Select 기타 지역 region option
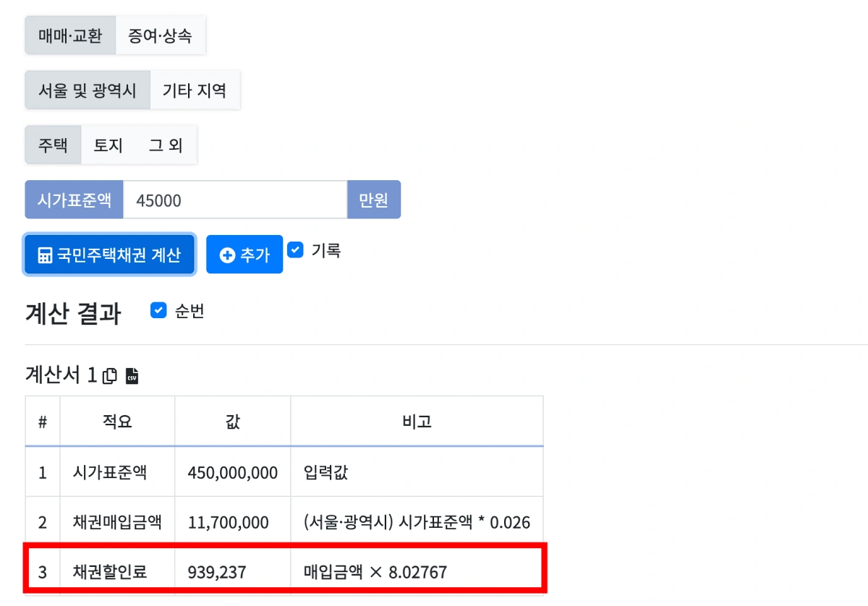This screenshot has width=868, height=606. pyautogui.click(x=195, y=90)
